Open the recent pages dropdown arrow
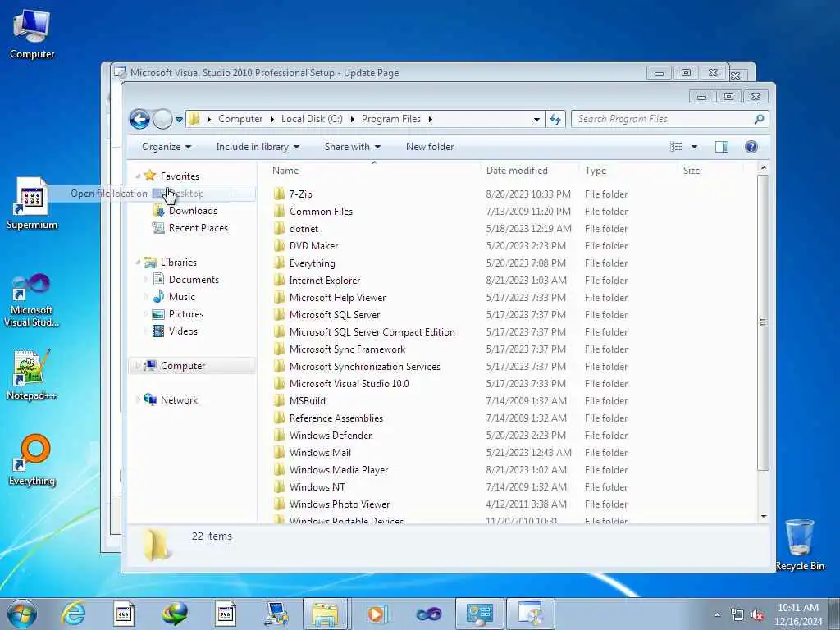The width and height of the screenshot is (840, 630). (x=179, y=120)
